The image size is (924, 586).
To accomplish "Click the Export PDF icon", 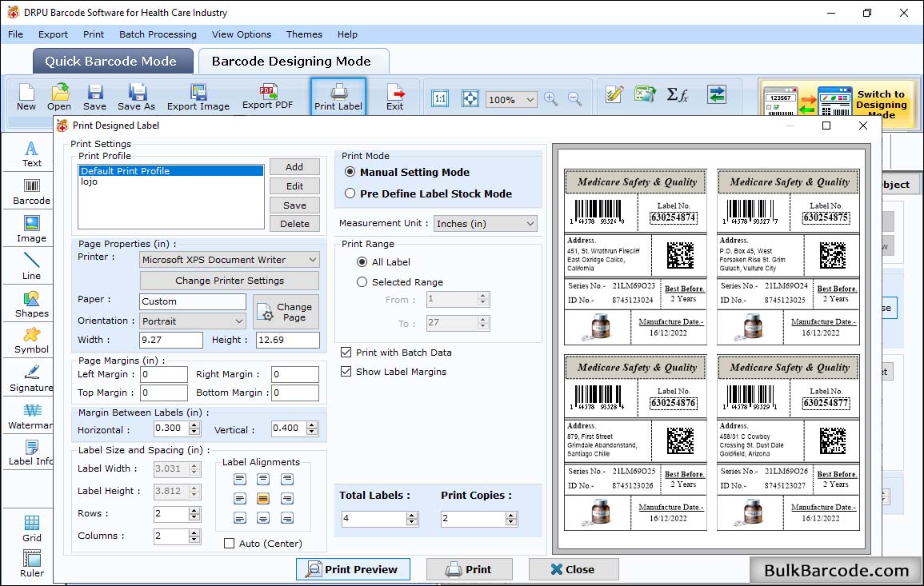I will coord(267,98).
